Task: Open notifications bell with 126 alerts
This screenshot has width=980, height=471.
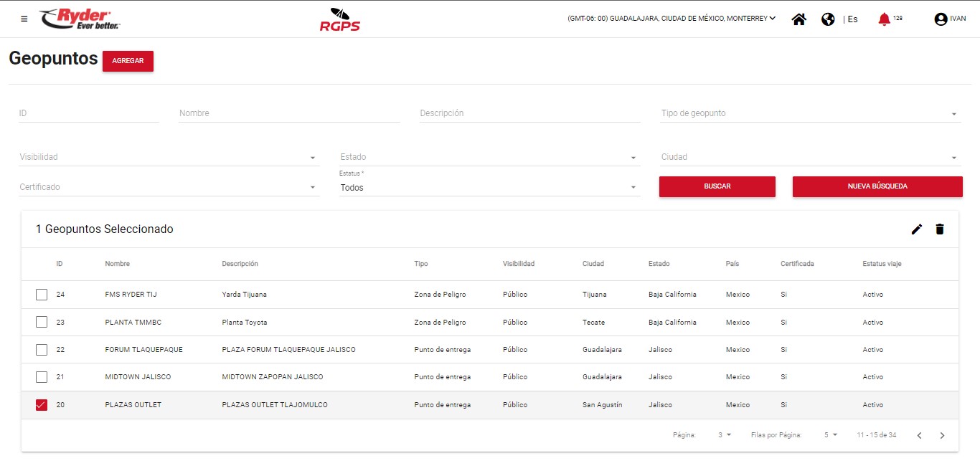Action: 884,19
